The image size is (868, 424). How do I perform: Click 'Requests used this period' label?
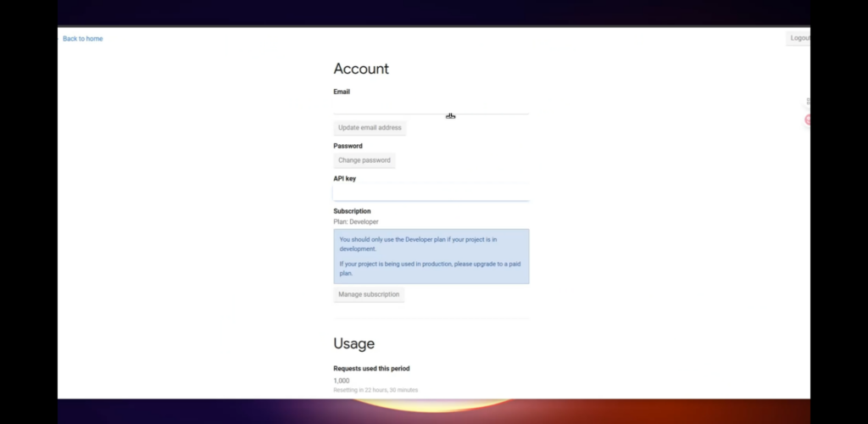click(x=371, y=369)
